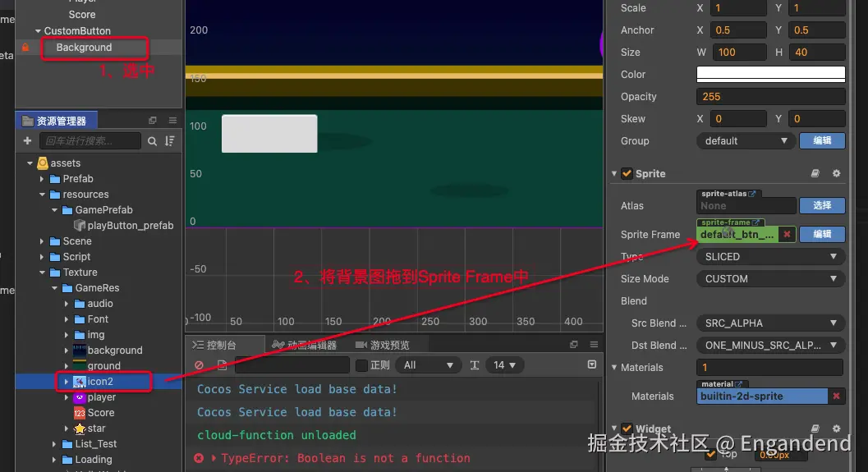
Task: Enable the 正则 regex checkbox
Action: (x=361, y=365)
